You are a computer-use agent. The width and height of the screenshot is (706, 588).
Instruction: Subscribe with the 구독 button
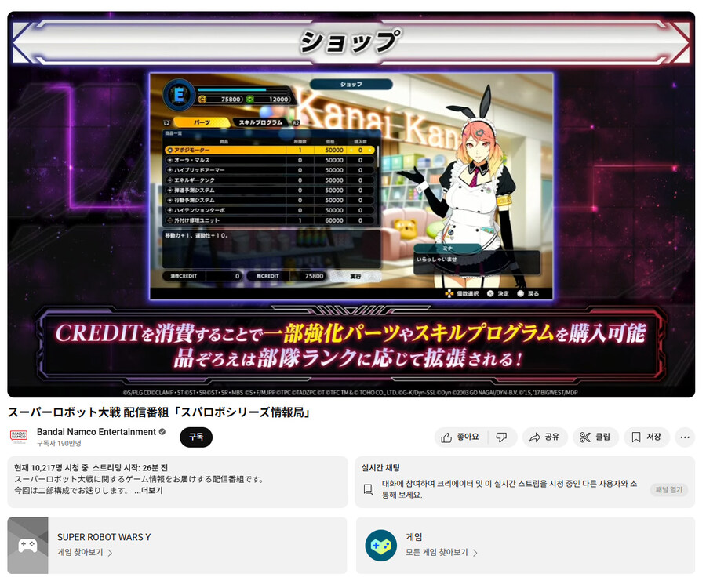pyautogui.click(x=196, y=437)
